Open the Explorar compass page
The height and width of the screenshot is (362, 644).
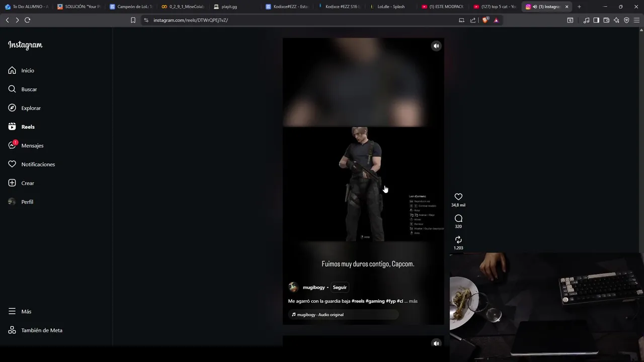pos(24,108)
